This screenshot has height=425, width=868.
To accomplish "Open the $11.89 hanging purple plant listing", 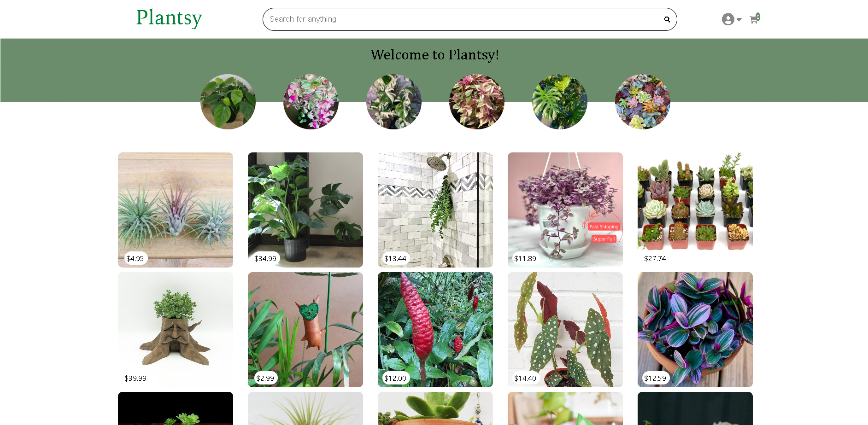I will (565, 210).
